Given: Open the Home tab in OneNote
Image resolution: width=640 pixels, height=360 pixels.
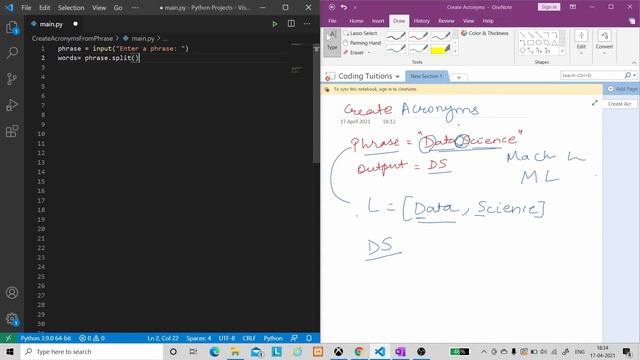Looking at the screenshot, I should (356, 21).
